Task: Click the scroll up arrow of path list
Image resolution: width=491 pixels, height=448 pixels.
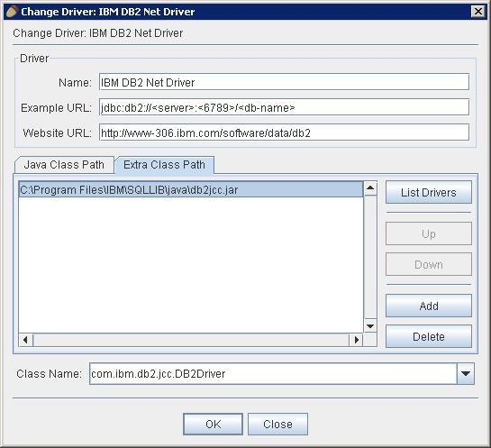Action: pyautogui.click(x=370, y=188)
